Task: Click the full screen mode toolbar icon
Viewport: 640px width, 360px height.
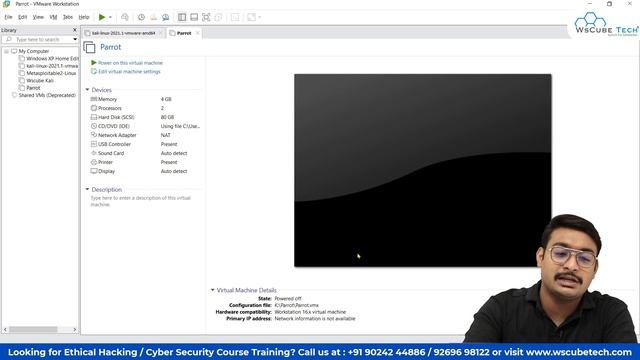Action: point(206,17)
